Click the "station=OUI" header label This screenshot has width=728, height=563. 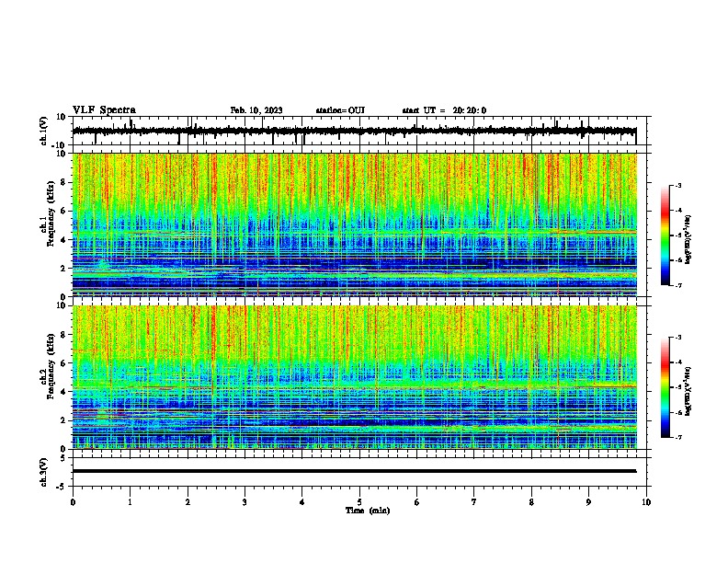tap(340, 110)
